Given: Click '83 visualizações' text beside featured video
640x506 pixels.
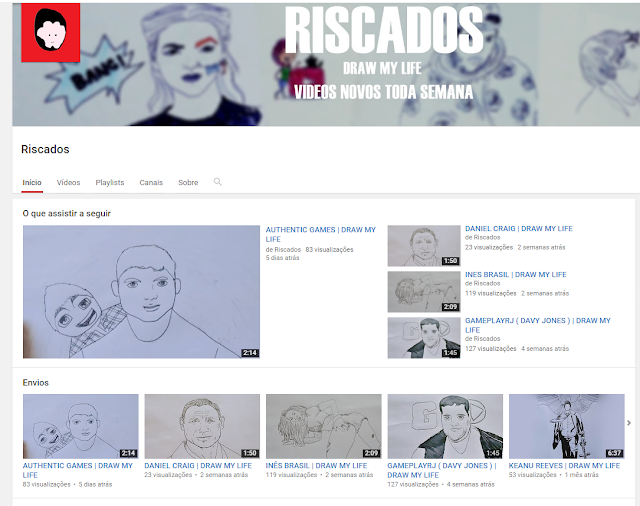Looking at the screenshot, I should [x=329, y=249].
